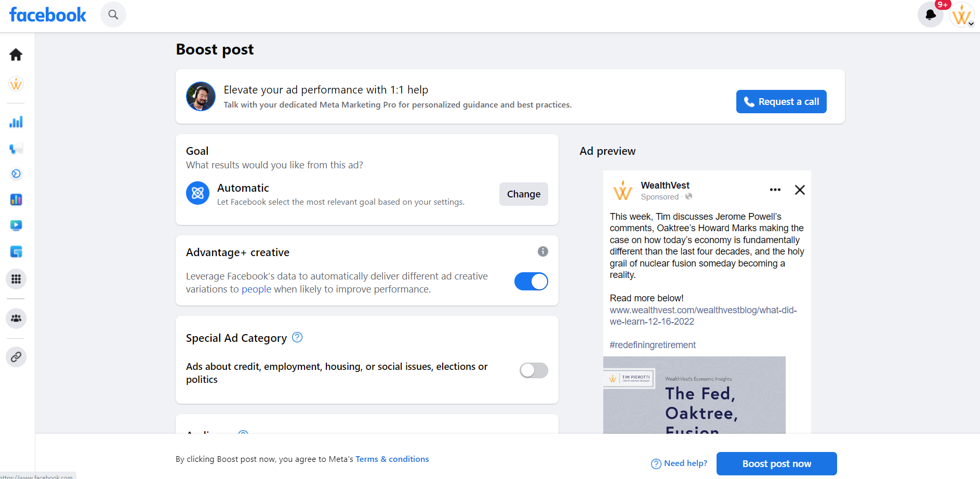980x479 pixels.
Task: Open the Ads megaphone sidebar icon
Action: point(16,149)
